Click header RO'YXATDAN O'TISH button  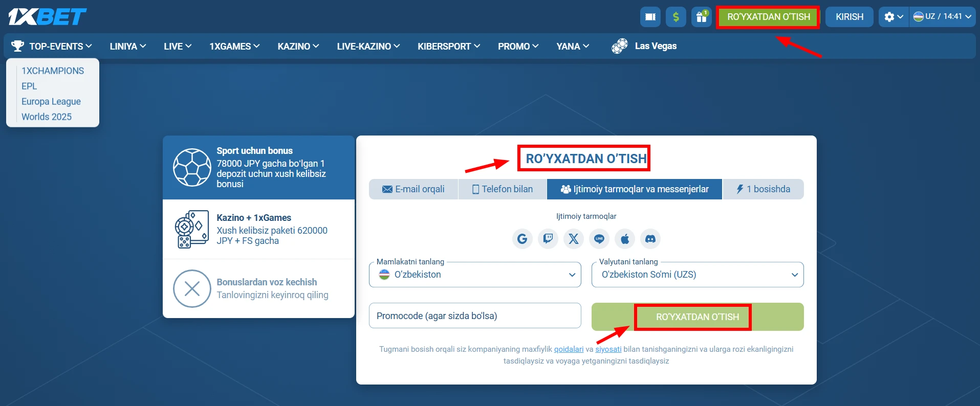[769, 17]
